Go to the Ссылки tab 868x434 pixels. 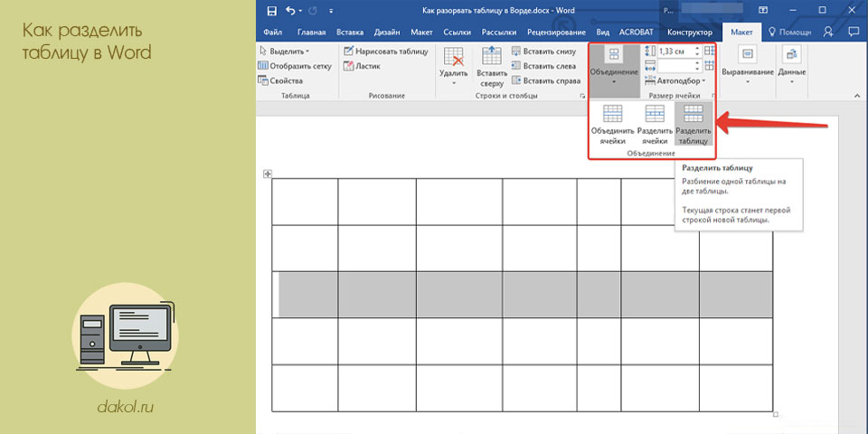click(458, 33)
